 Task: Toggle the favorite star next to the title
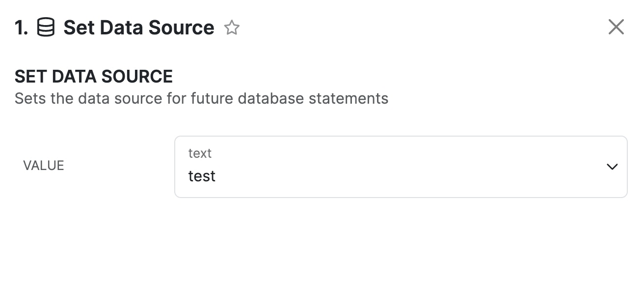pyautogui.click(x=232, y=28)
